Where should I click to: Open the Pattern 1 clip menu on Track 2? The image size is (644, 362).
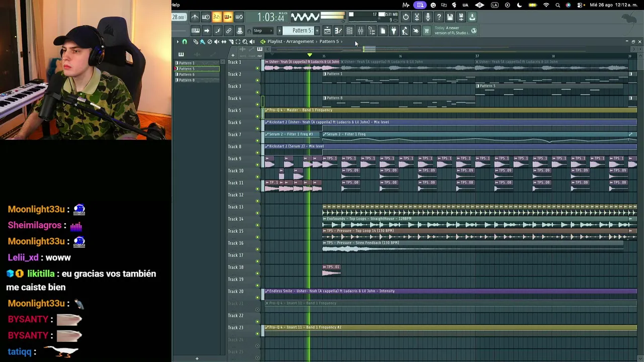[325, 74]
